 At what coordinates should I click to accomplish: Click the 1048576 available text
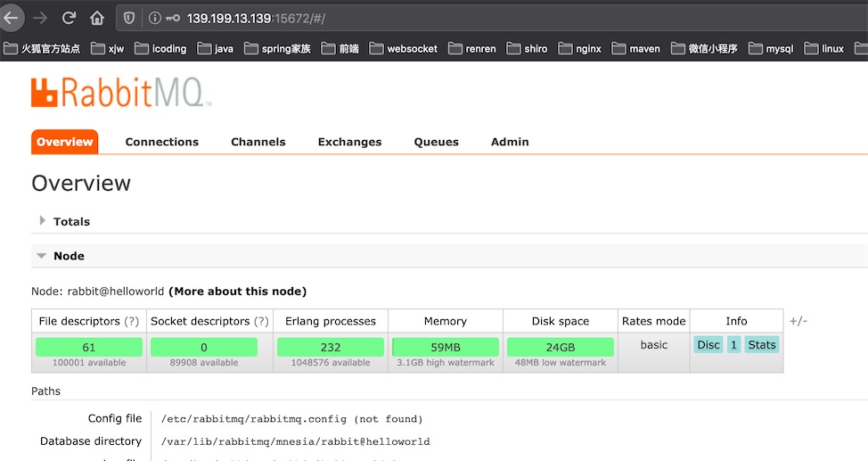[331, 362]
